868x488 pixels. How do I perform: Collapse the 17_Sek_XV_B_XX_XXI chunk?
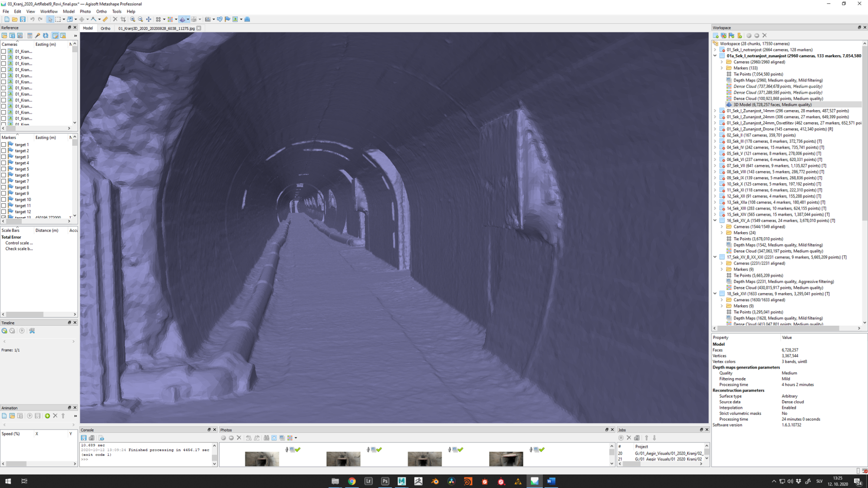(715, 257)
